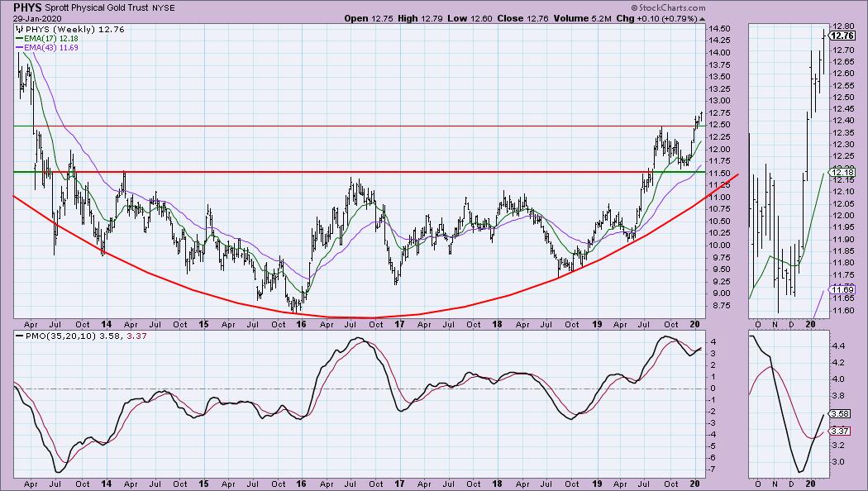Click the 29-Jan-2020 chart date
Image resolution: width=868 pixels, height=491 pixels.
click(x=38, y=18)
